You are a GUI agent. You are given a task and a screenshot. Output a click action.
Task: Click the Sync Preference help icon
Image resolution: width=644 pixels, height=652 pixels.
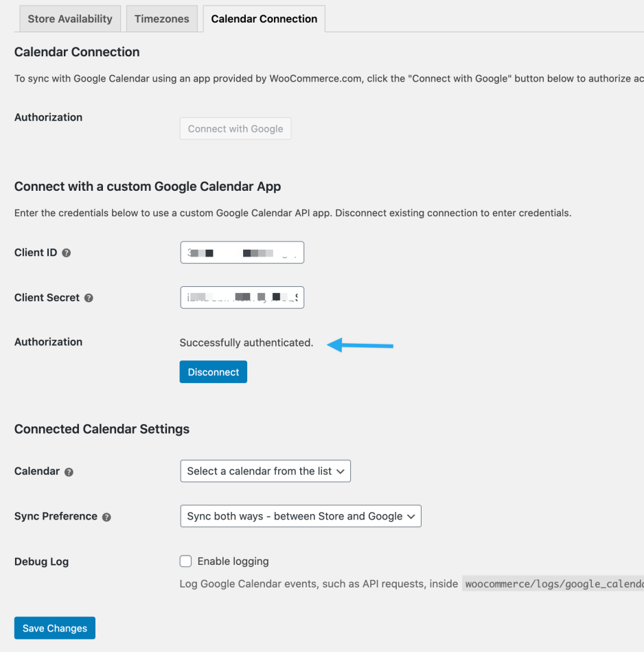(x=106, y=517)
